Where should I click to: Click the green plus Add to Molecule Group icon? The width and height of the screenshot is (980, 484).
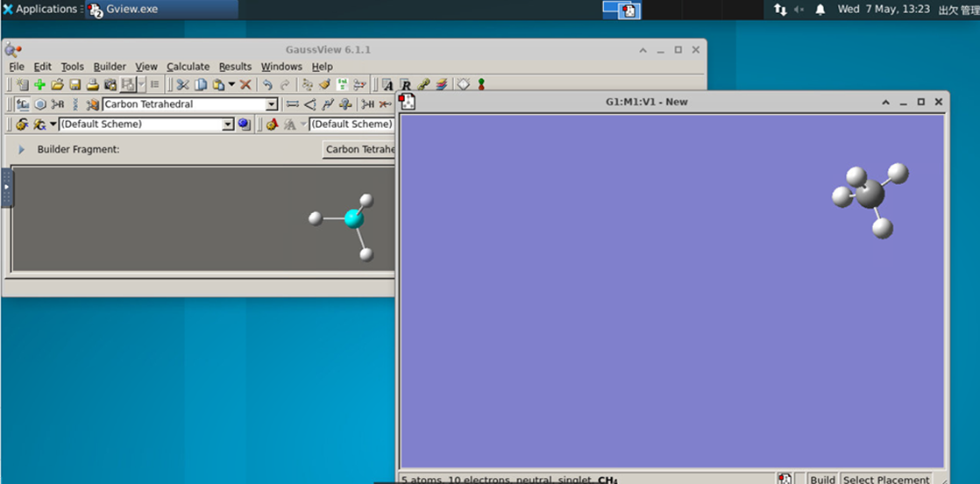pos(40,84)
